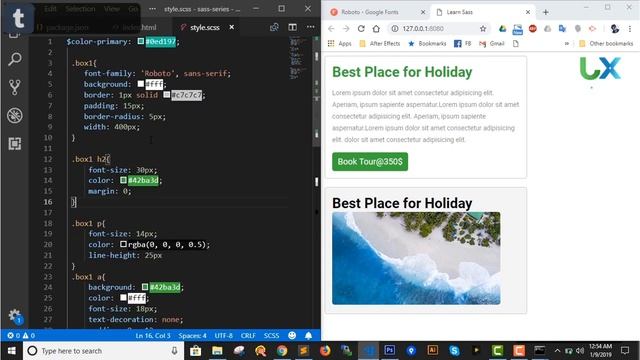This screenshot has height=360, width=640.
Task: Close the Learn Sass browser tab
Action: tap(528, 12)
